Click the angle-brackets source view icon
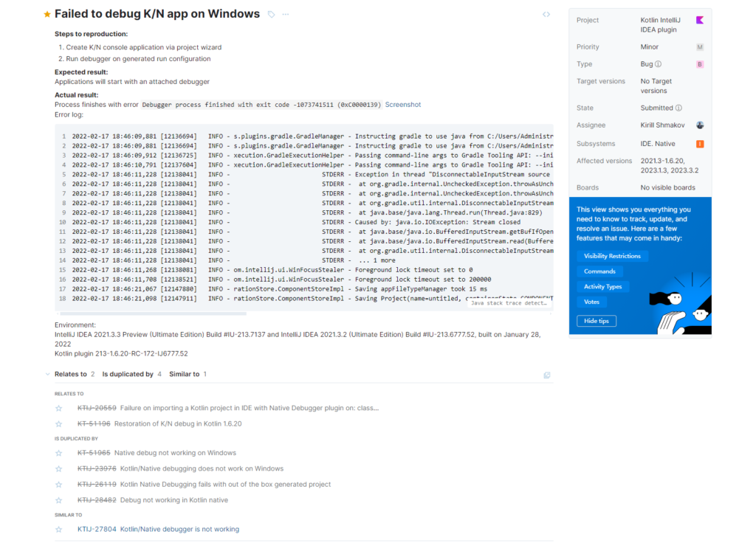The image size is (756, 551). coord(546,14)
